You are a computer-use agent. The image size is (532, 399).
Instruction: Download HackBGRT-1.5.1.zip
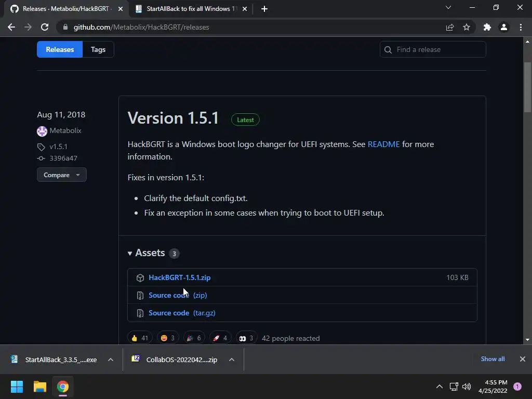tap(179, 277)
